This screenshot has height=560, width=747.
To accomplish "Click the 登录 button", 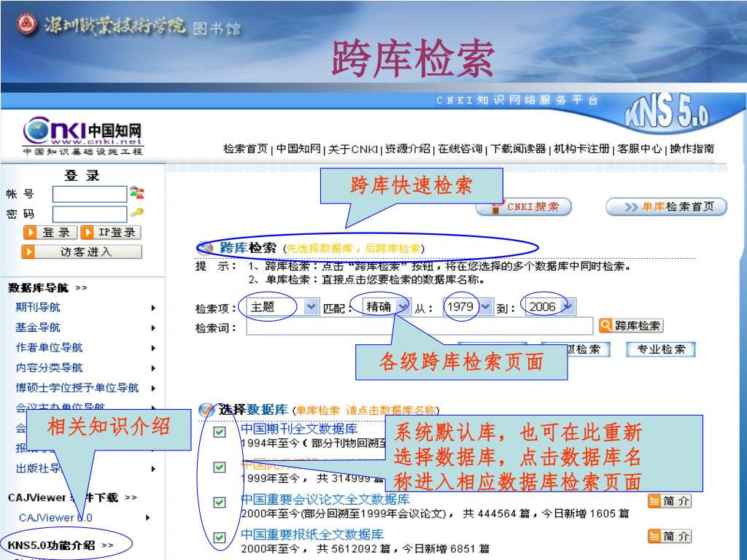I will click(x=50, y=233).
